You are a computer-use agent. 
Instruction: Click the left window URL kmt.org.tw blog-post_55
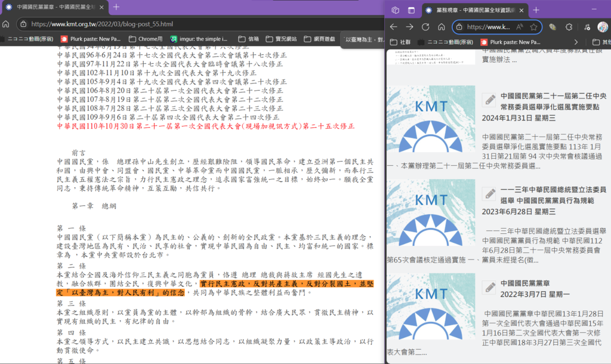coord(102,24)
